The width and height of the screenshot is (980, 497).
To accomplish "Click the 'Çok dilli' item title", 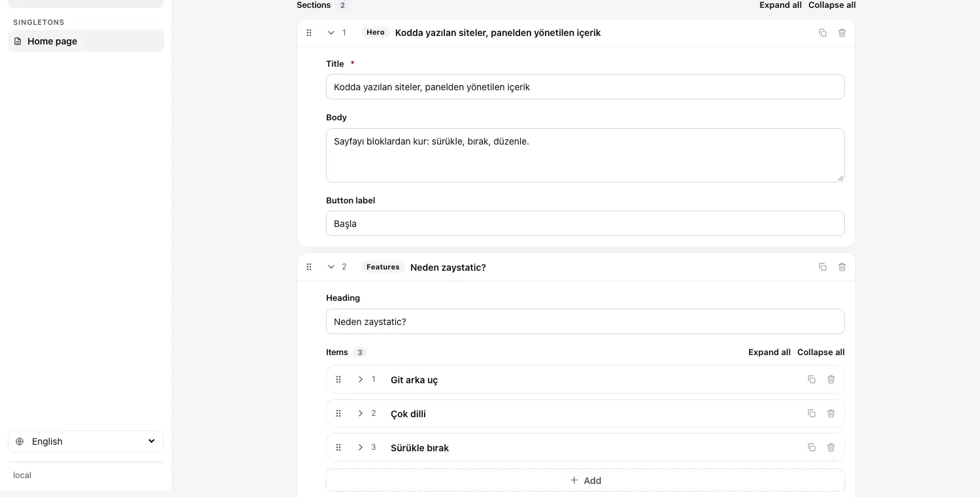I will click(408, 414).
